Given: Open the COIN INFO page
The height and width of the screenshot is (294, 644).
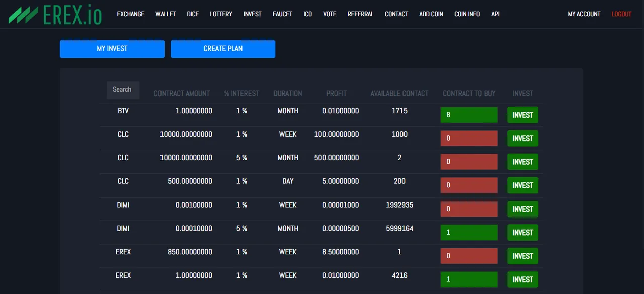Looking at the screenshot, I should point(467,14).
